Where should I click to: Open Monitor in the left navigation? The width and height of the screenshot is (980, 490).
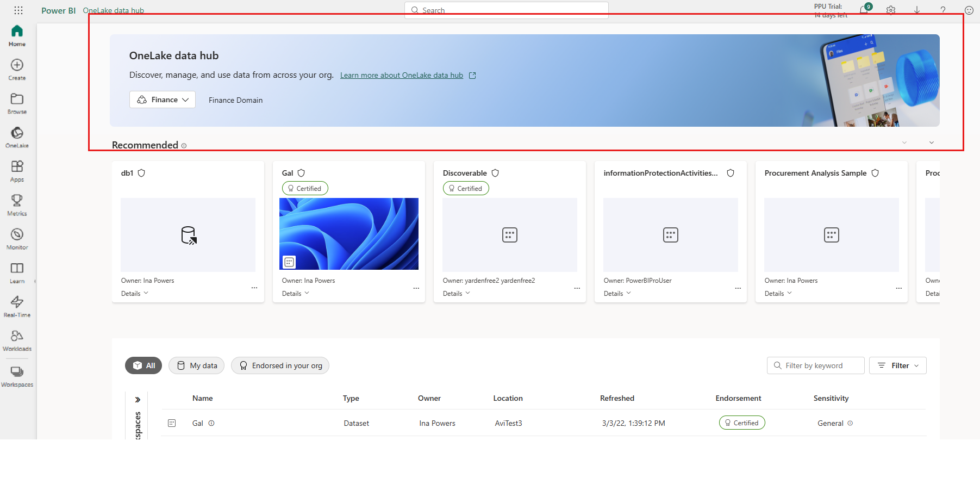click(x=17, y=239)
